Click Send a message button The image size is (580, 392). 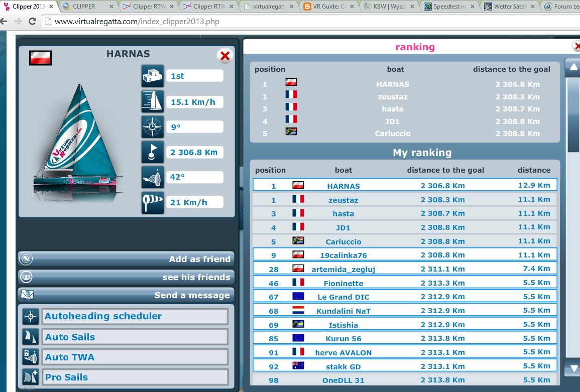pyautogui.click(x=126, y=295)
